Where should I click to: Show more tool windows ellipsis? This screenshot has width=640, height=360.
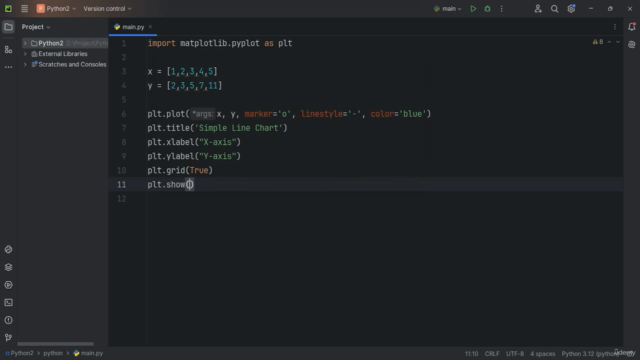tap(8, 67)
